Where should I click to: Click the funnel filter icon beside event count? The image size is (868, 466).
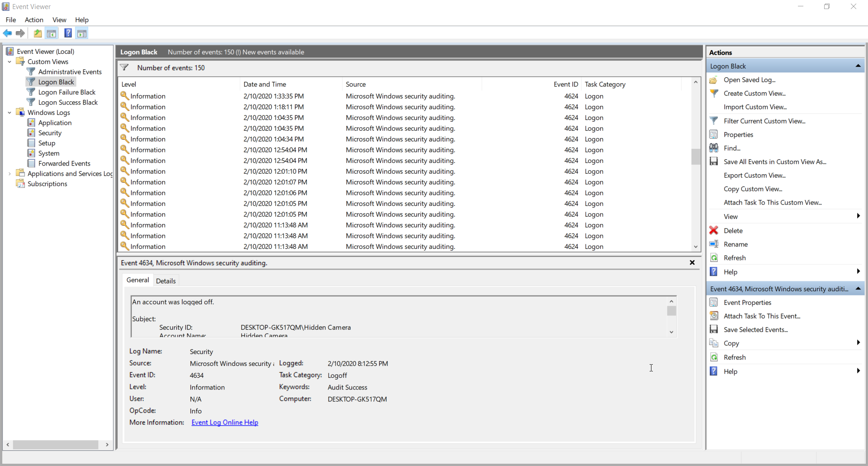pos(124,68)
